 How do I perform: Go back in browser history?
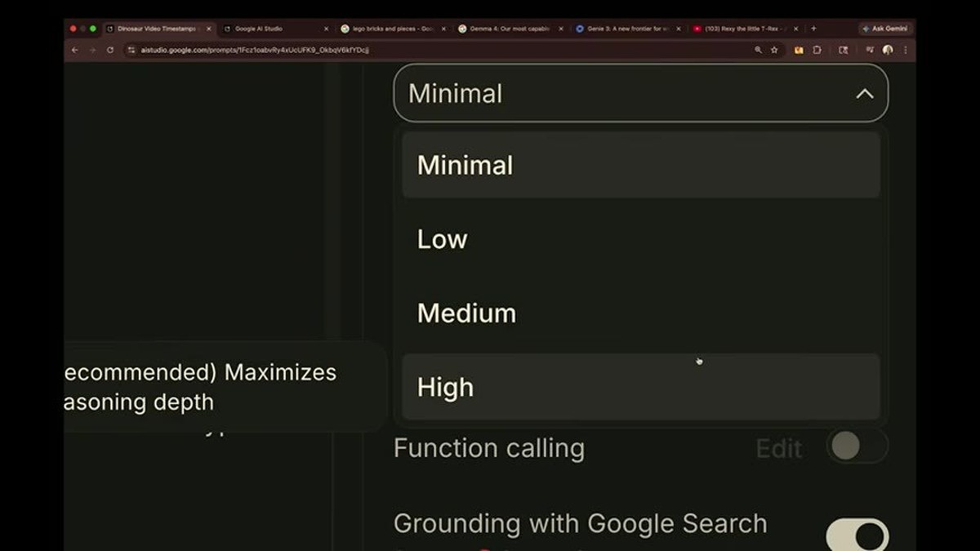pyautogui.click(x=74, y=50)
